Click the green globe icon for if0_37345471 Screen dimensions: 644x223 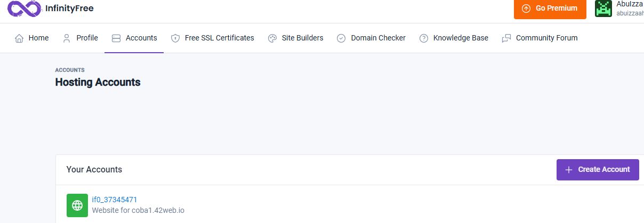tap(77, 205)
